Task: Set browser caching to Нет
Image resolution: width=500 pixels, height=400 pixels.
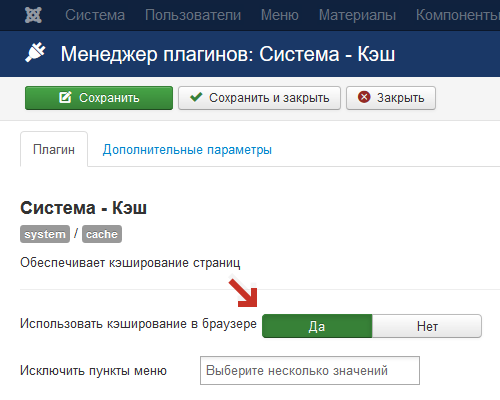Action: (x=427, y=326)
